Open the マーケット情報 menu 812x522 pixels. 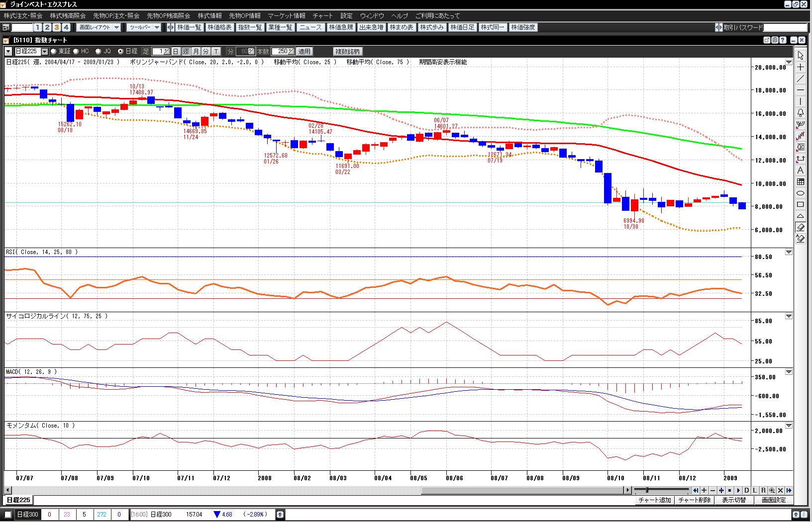click(x=287, y=16)
